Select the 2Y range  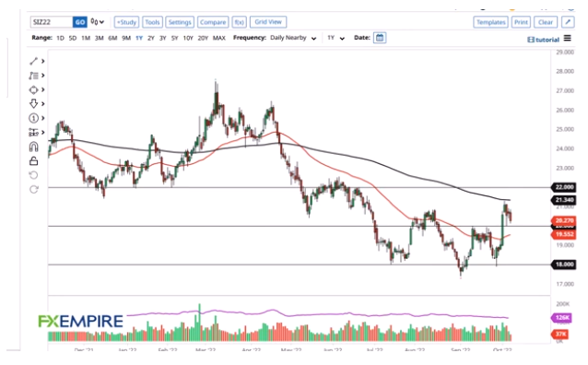point(151,38)
